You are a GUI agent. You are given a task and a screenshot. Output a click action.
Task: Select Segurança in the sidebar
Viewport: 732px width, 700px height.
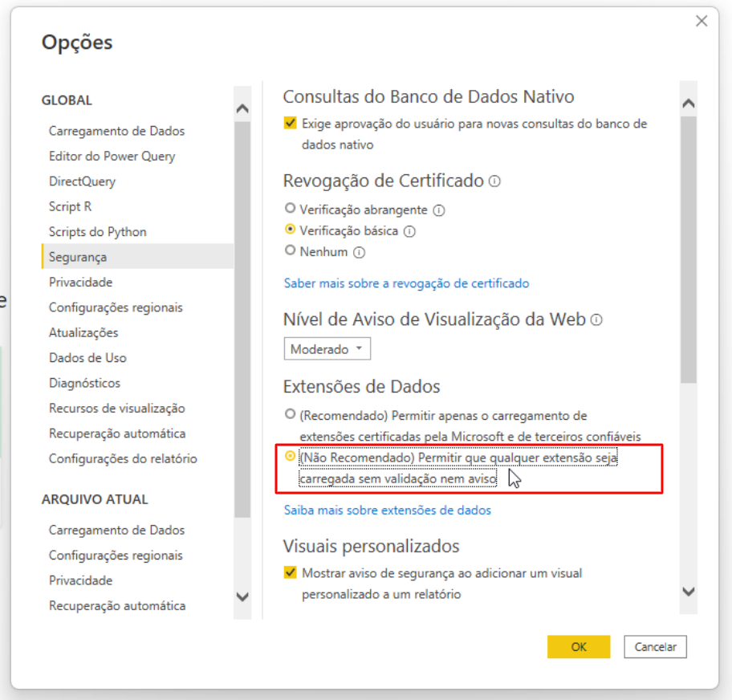click(x=138, y=256)
